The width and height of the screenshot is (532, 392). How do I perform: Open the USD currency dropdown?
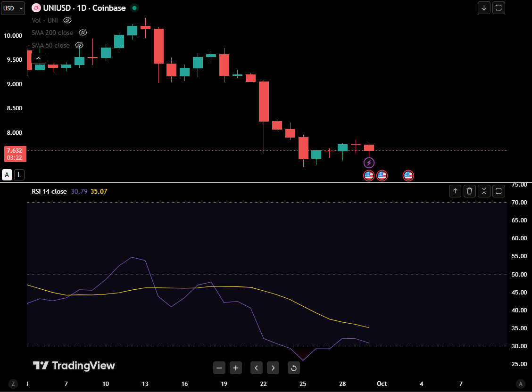[x=13, y=8]
